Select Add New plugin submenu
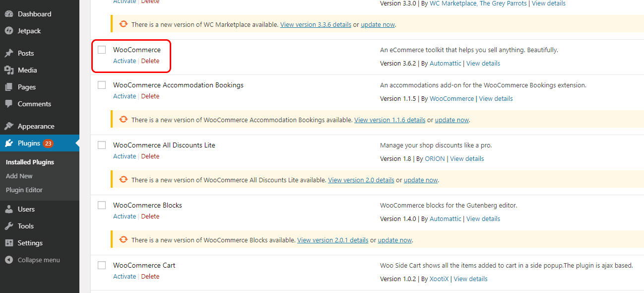 (19, 176)
